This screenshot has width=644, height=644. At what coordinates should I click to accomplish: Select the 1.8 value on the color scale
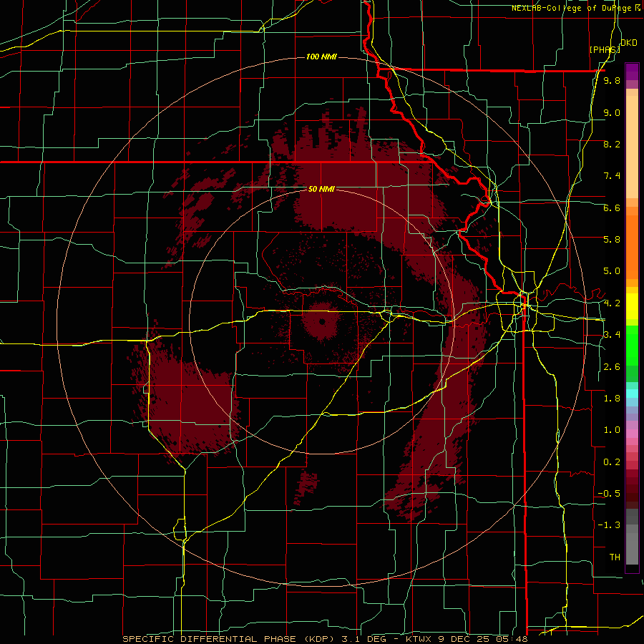coord(612,398)
